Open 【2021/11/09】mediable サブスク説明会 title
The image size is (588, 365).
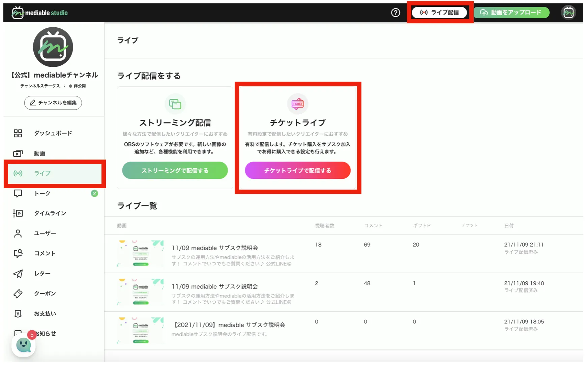tap(229, 325)
